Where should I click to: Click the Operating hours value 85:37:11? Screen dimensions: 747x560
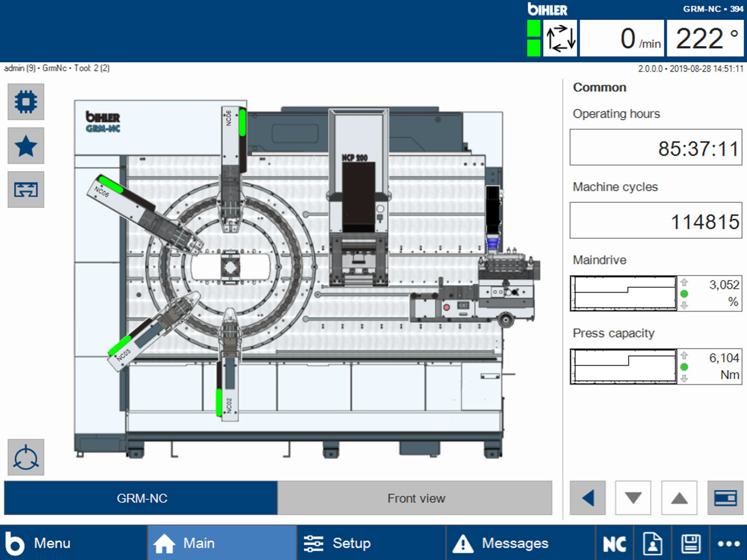click(656, 147)
